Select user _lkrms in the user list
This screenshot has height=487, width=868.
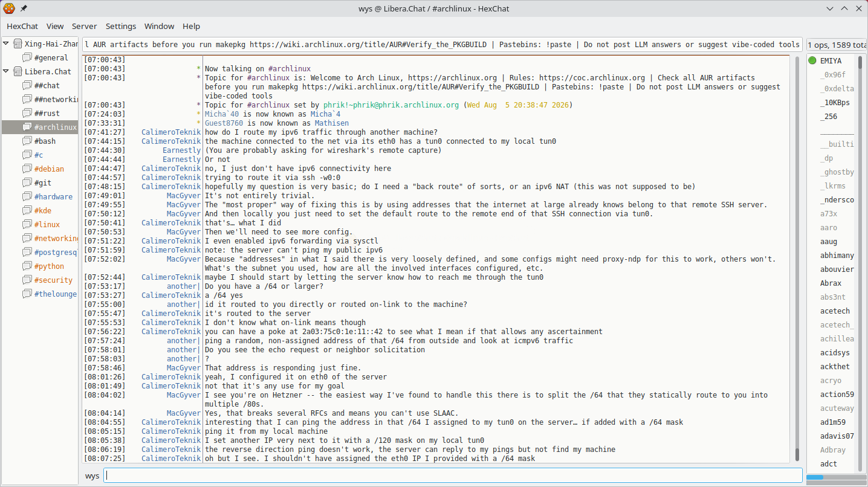(831, 185)
